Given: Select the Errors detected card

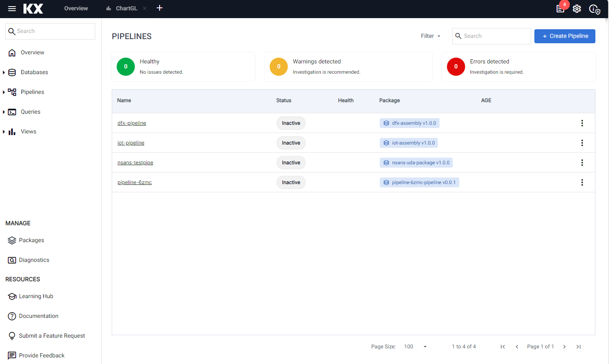Looking at the screenshot, I should coord(518,67).
